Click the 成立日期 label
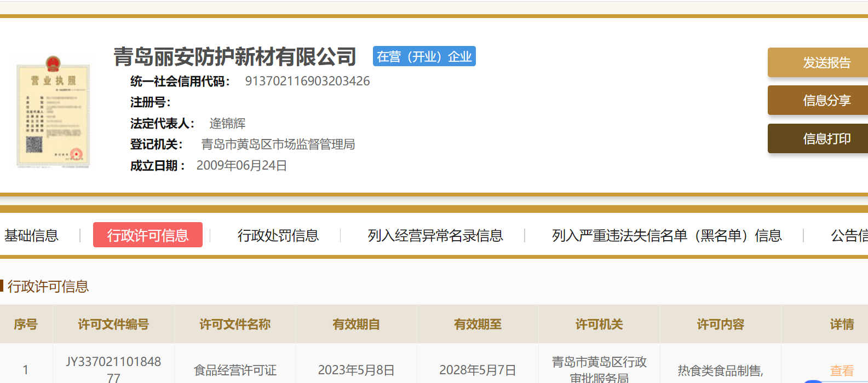The height and width of the screenshot is (383, 868). click(x=158, y=165)
